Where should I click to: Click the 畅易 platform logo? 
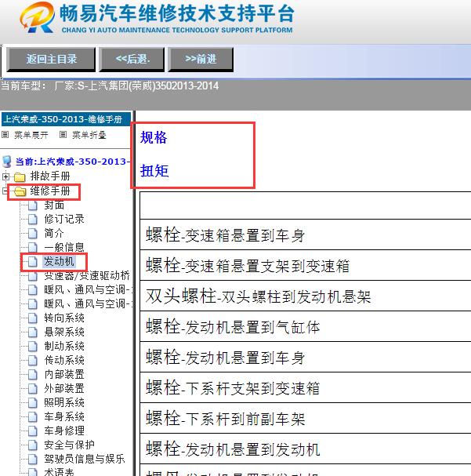(x=38, y=17)
